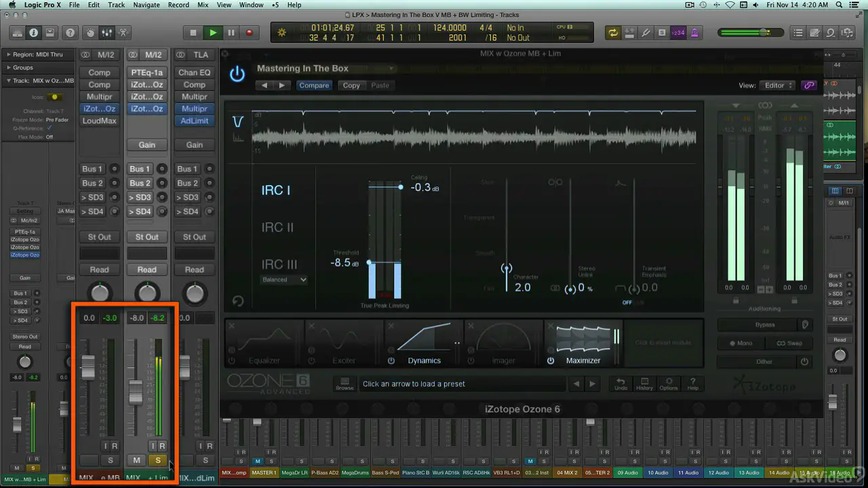Open the Smart Controls knob icon
Viewport: 868px width, 488px height.
tap(90, 33)
